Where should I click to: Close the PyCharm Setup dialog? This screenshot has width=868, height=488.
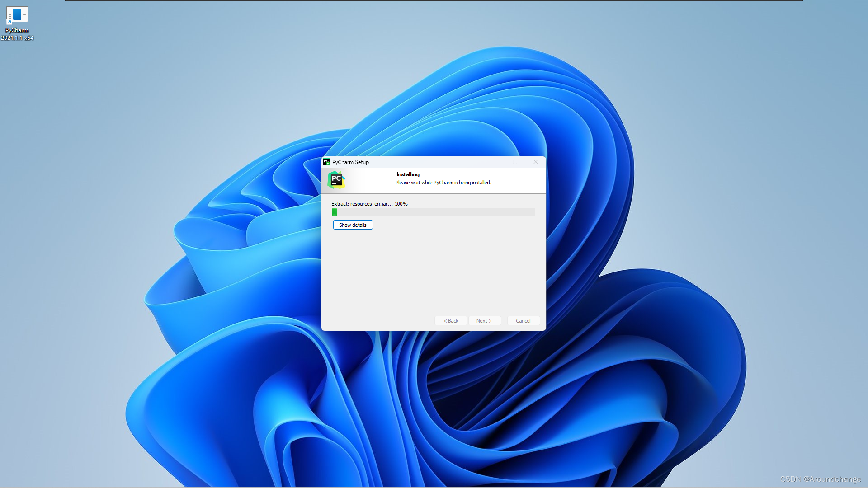[535, 162]
